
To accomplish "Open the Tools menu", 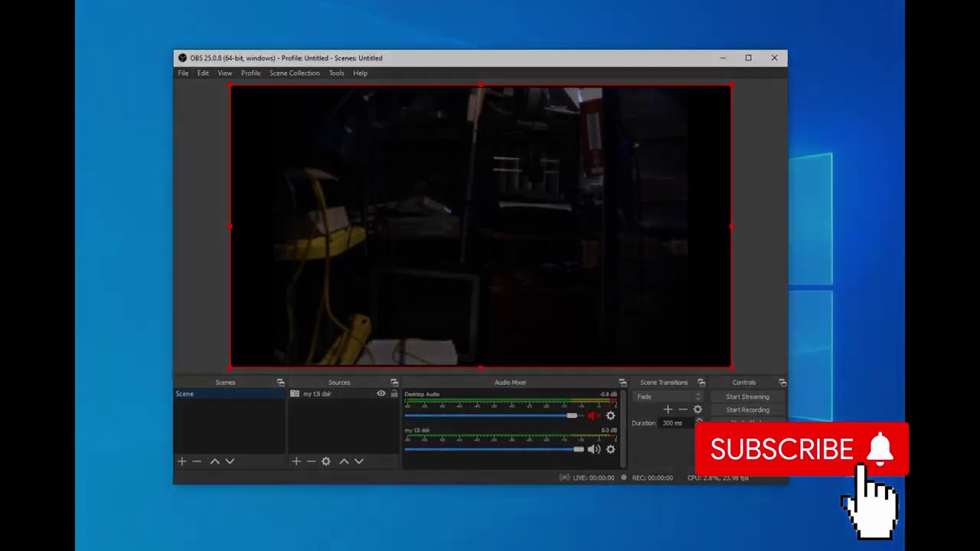I will coord(337,73).
